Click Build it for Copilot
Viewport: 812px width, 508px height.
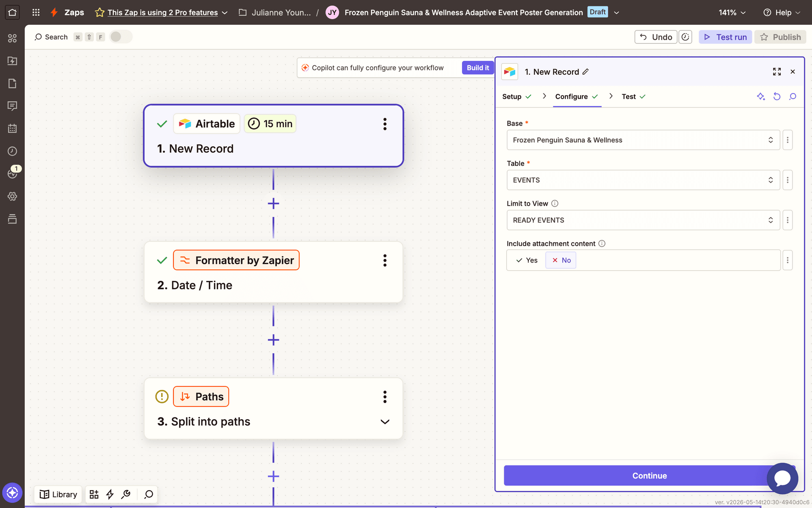point(477,68)
